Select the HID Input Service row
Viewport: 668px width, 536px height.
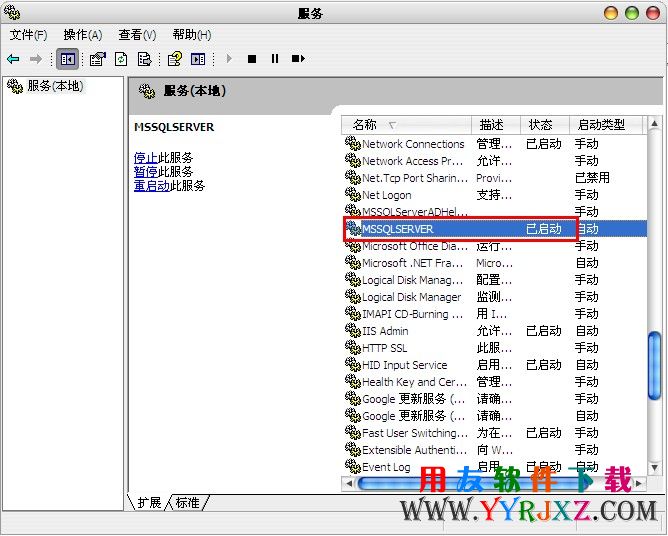click(x=495, y=365)
